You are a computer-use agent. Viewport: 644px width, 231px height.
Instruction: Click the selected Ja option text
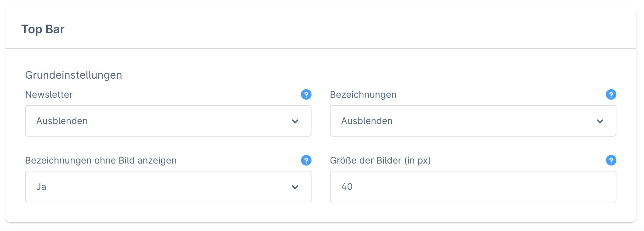[x=41, y=187]
